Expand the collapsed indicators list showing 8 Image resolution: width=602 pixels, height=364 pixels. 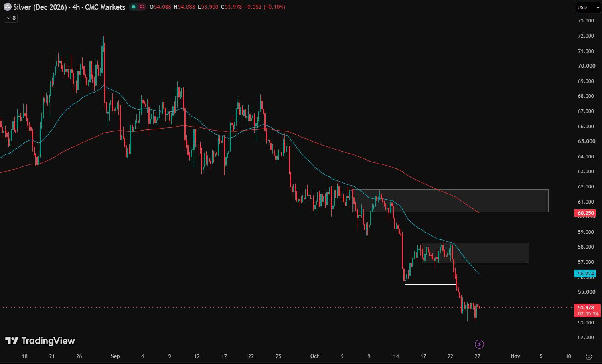pos(11,18)
